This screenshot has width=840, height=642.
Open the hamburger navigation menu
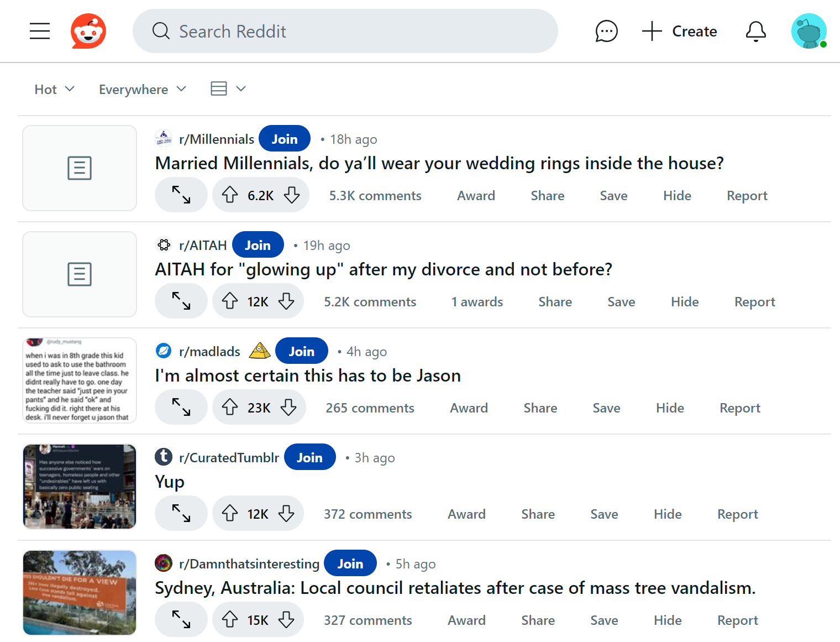(40, 31)
